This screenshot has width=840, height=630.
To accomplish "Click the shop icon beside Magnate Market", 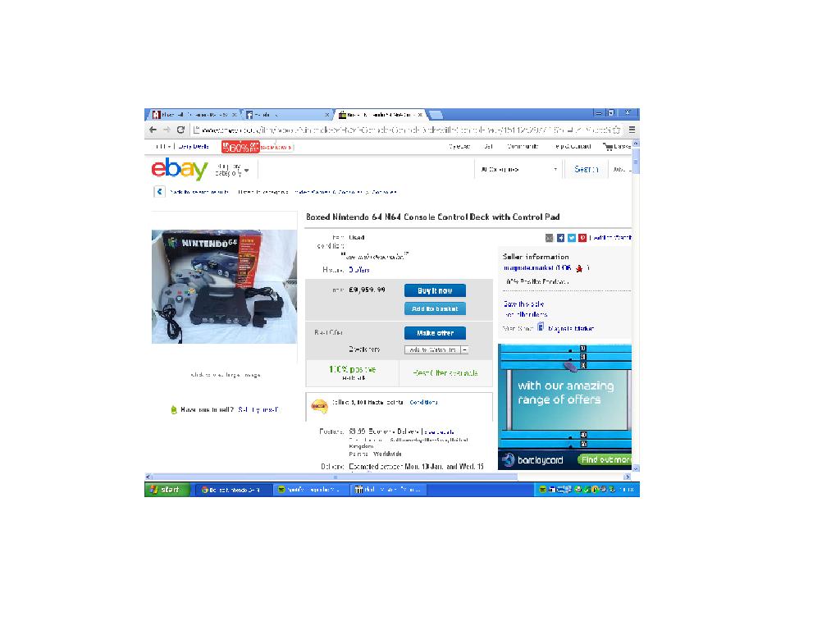I will pos(541,326).
